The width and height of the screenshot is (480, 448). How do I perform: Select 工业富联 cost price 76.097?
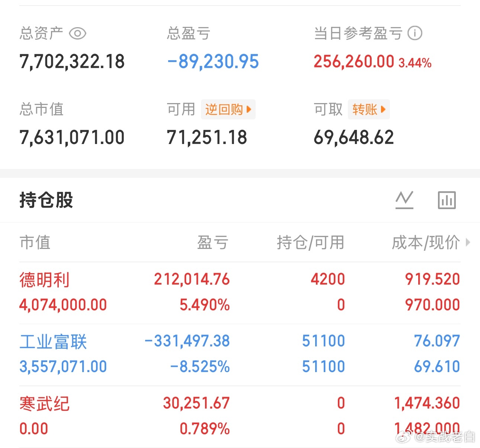point(437,341)
